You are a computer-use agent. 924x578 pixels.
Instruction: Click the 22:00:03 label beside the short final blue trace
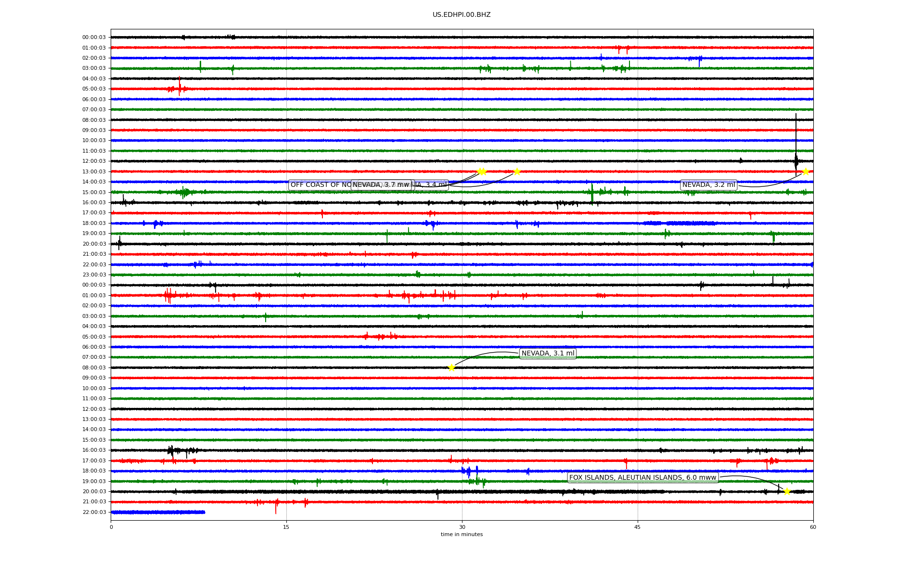[x=94, y=512]
